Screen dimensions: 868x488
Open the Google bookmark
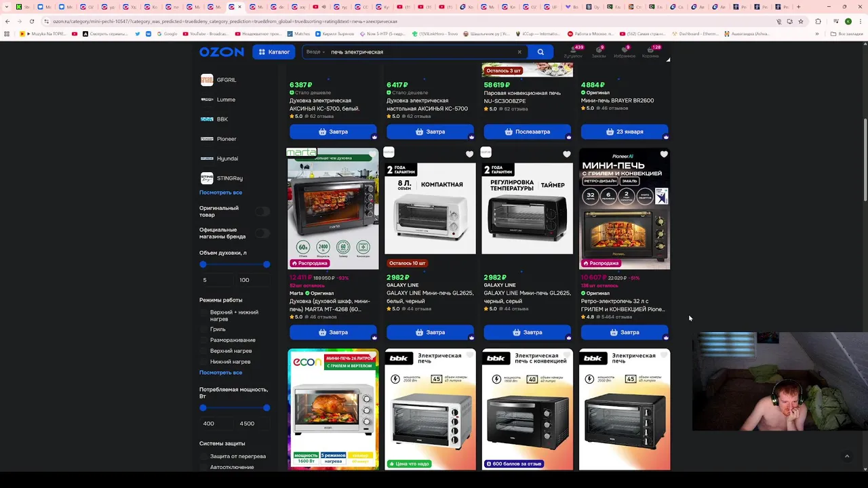click(166, 34)
